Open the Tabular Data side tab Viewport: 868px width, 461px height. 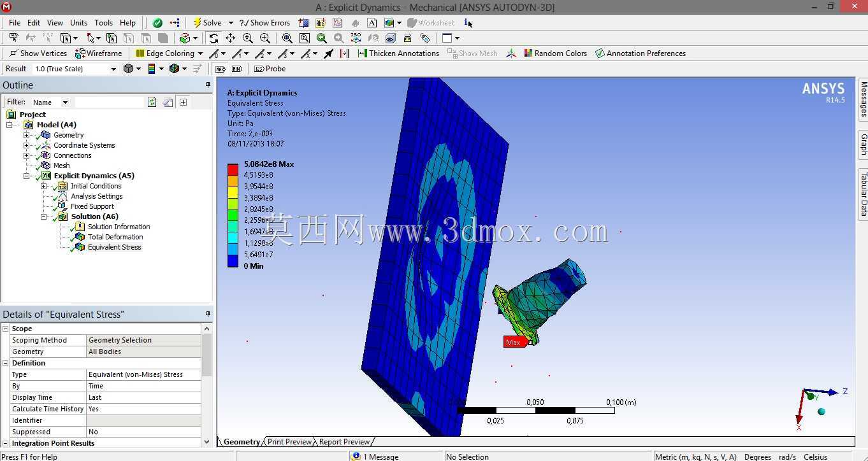coord(864,194)
